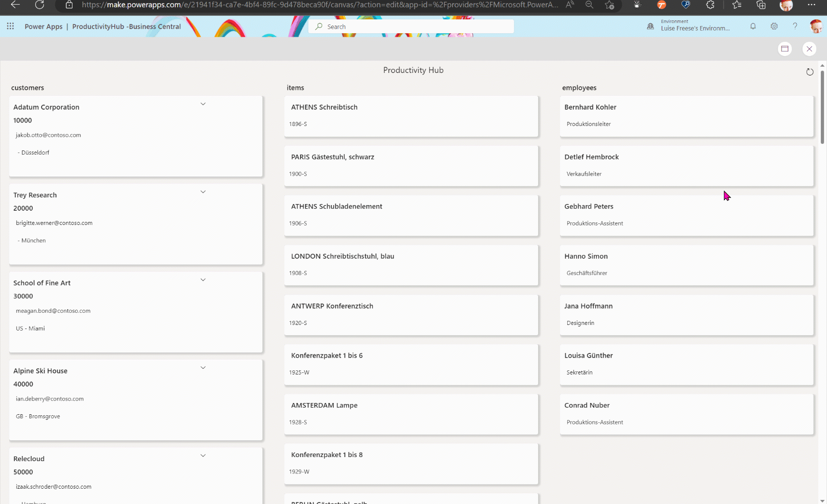
Task: Select employee Jana Hoffmann
Action: 687,315
